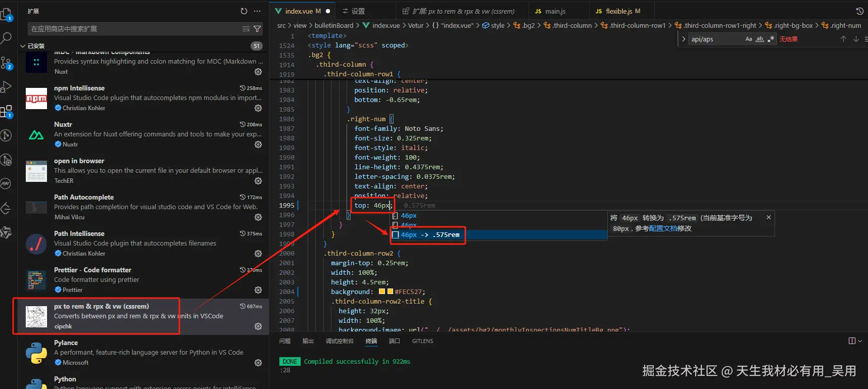Clear extensions search results icon
Screen dimensions: 868x389
click(x=246, y=29)
